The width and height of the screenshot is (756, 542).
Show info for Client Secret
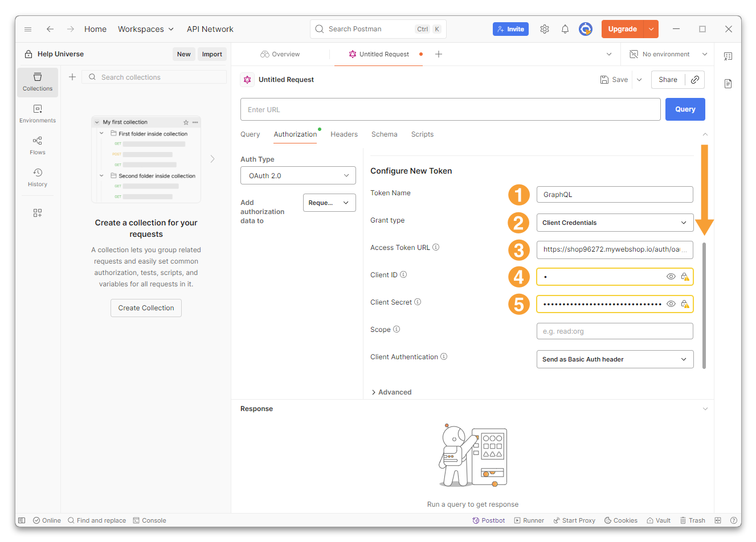[x=418, y=302]
